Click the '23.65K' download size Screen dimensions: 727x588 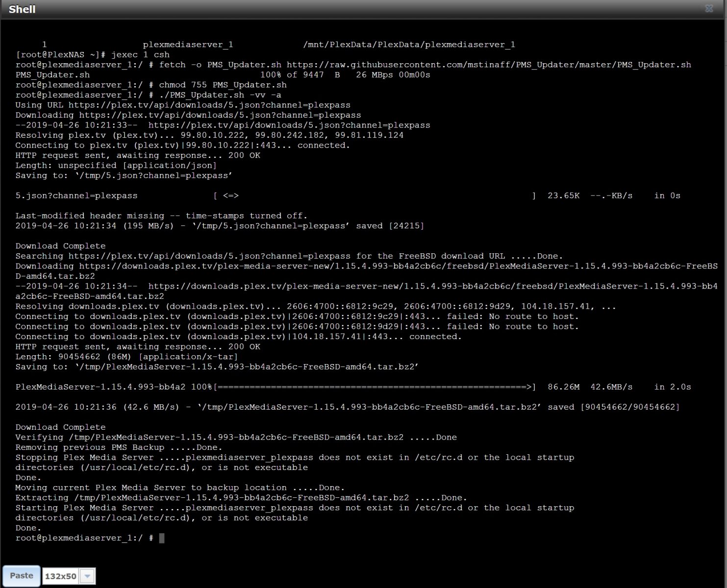coord(563,196)
